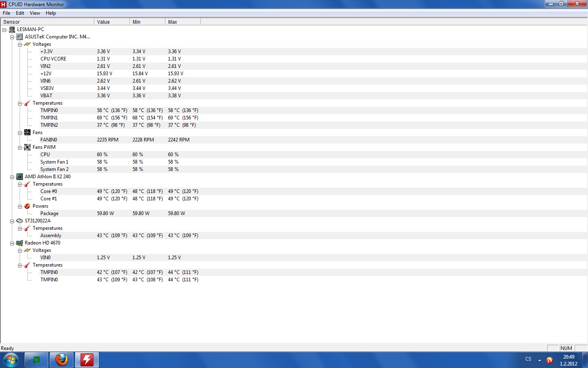Click the Powers icon under AMD Athlon

pyautogui.click(x=27, y=206)
